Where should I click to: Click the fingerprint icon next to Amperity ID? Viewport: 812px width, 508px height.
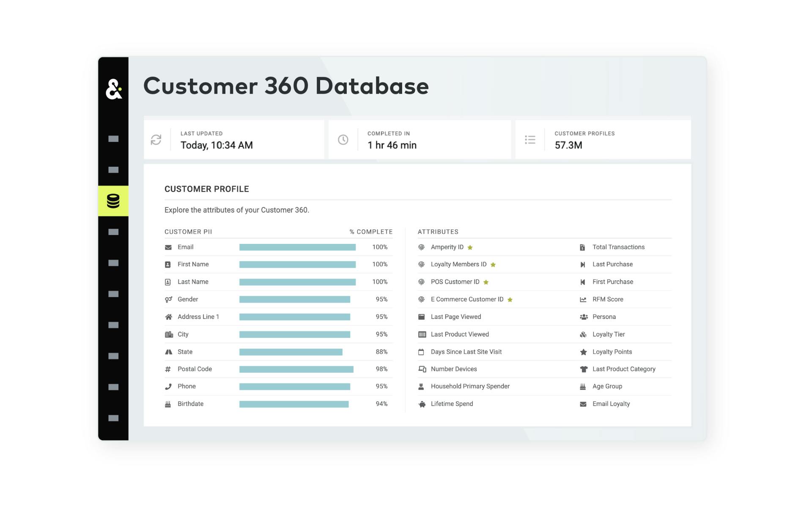pos(421,247)
